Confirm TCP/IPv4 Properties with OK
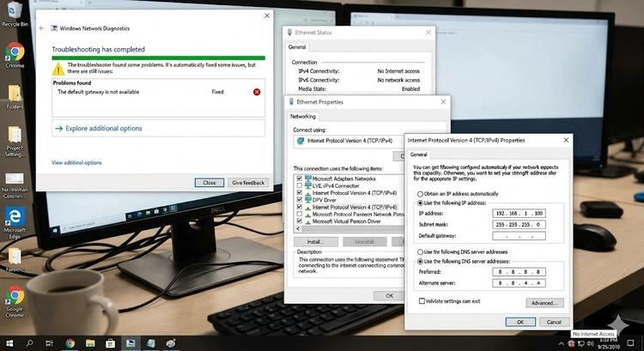The height and width of the screenshot is (351, 644). [x=520, y=322]
